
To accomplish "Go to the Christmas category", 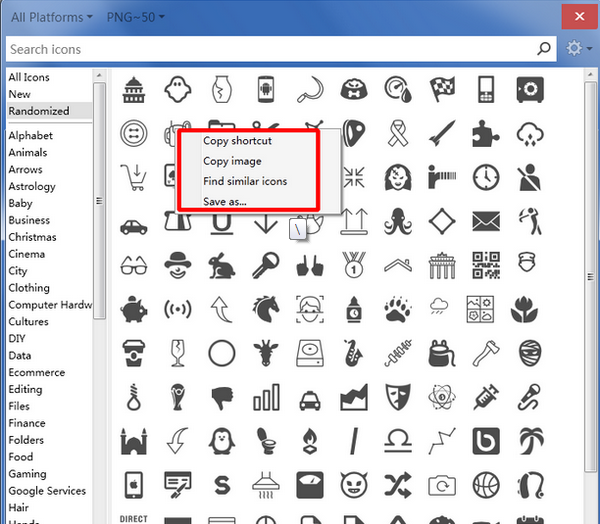I will tap(32, 237).
